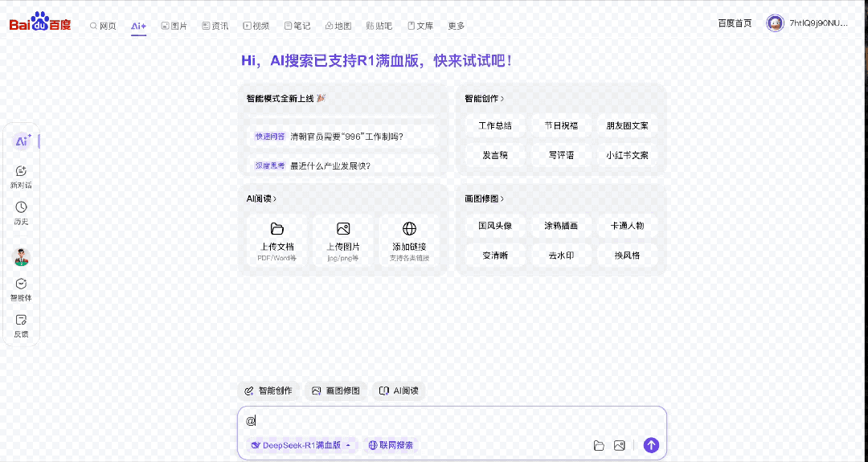Choose the 朋友圈文案 template
Screen dimensions: 868x462
click(627, 125)
